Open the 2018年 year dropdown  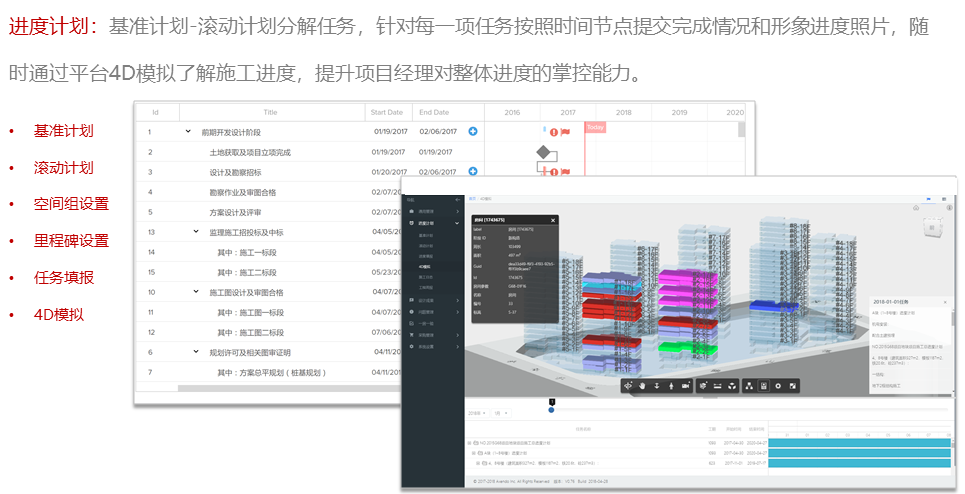[x=477, y=413]
